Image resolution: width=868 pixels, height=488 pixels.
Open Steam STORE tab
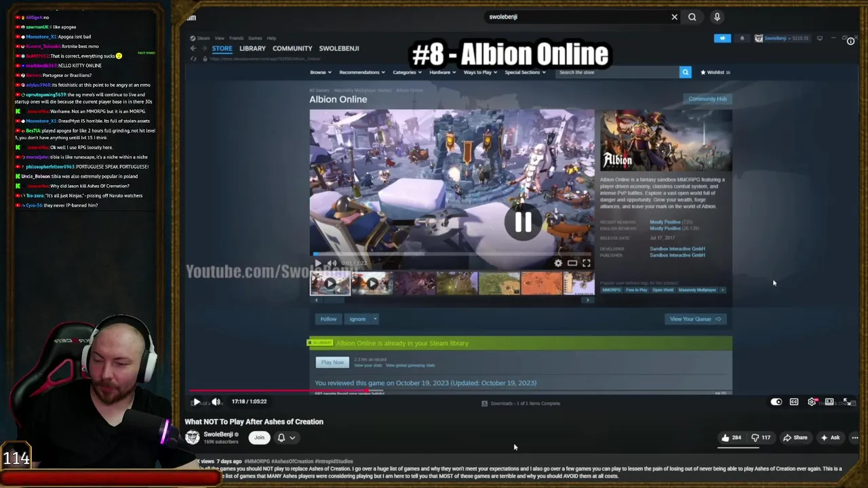222,49
